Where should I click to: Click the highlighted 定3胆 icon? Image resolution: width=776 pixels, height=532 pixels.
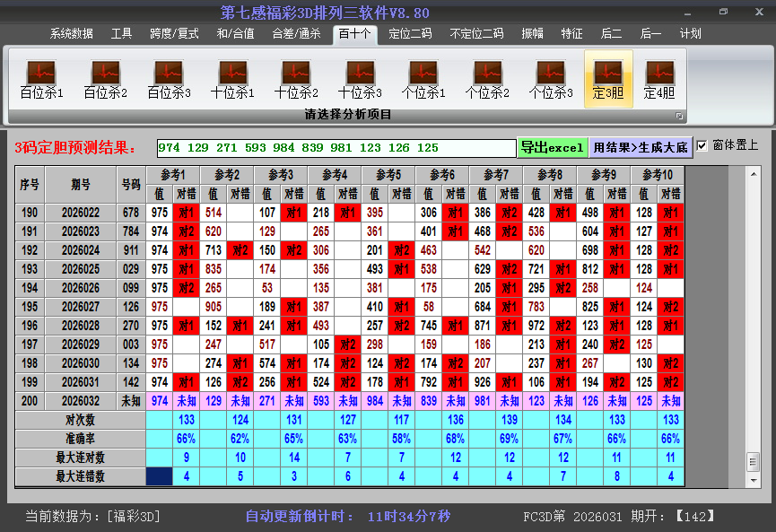coord(608,79)
